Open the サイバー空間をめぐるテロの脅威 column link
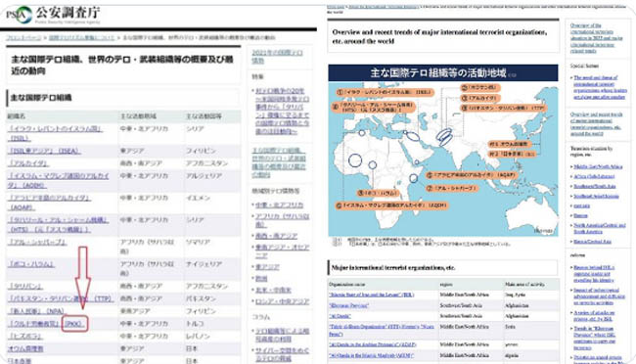The width and height of the screenshot is (636, 364). click(x=282, y=354)
